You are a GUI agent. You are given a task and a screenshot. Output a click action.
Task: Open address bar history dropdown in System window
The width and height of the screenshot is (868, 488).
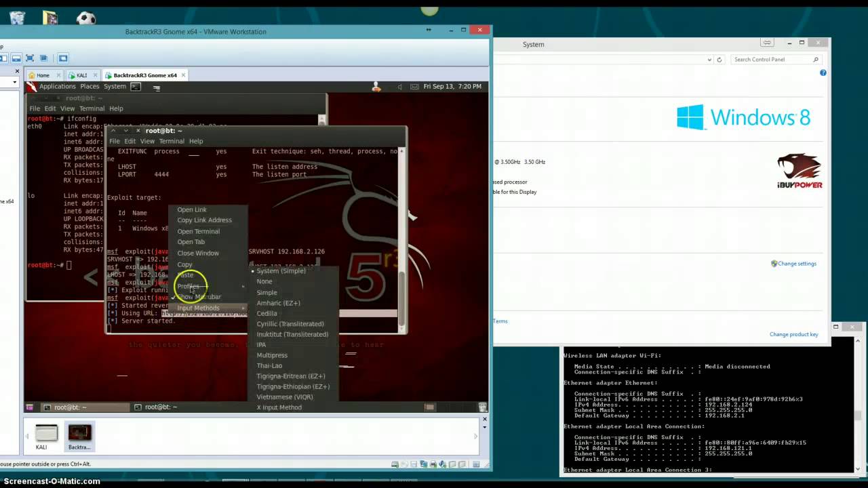pos(709,60)
